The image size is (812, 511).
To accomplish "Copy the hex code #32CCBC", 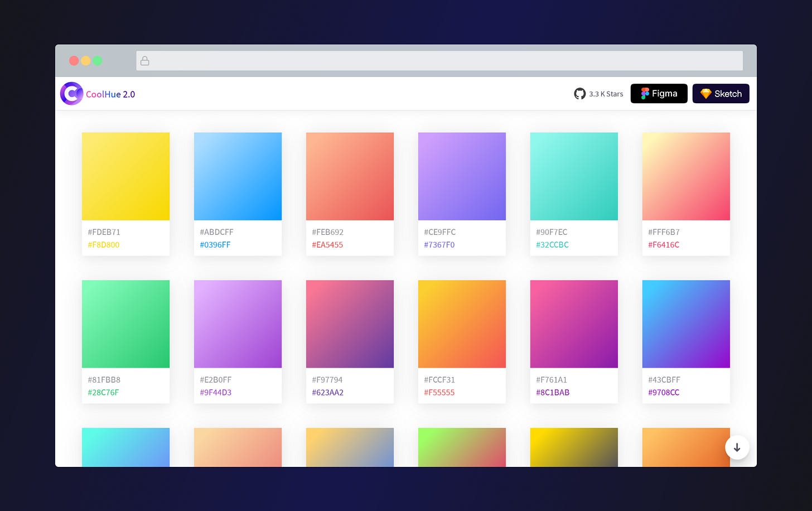I will (553, 245).
